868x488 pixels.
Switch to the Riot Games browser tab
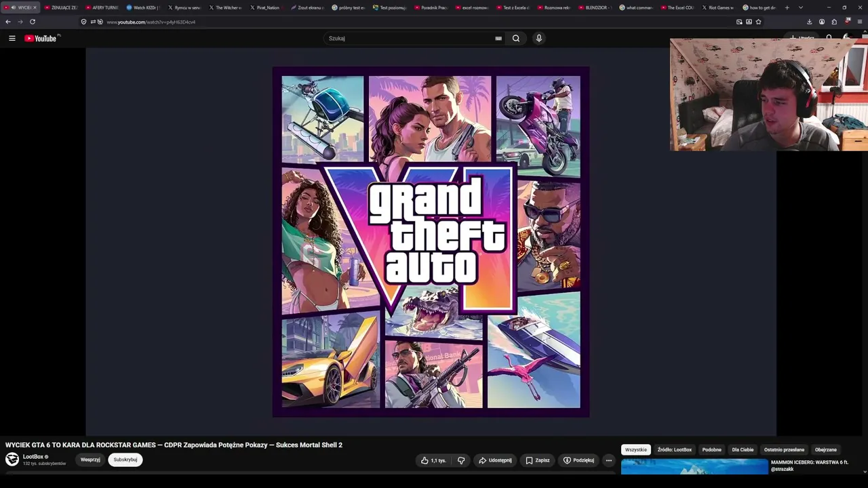[719, 7]
